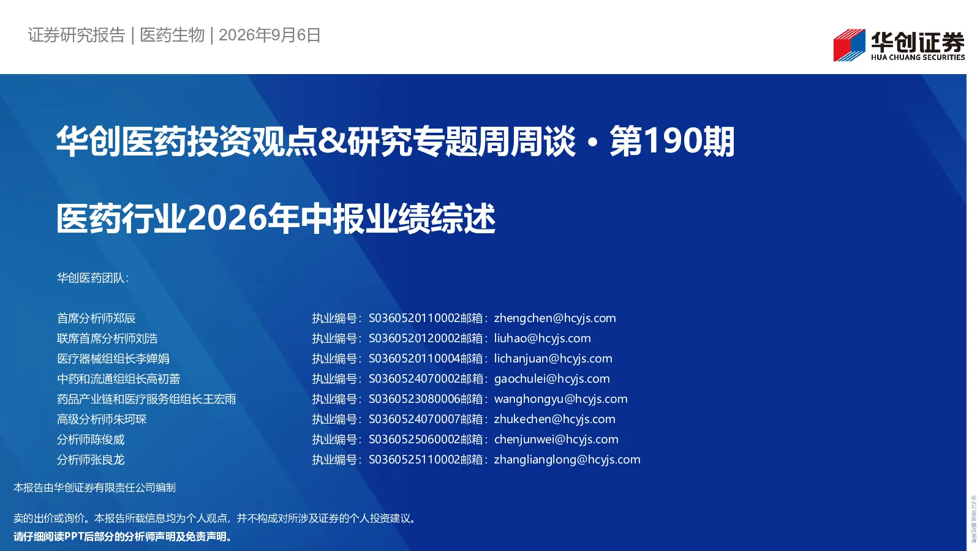Click analyst name '分析师张良龙'

(x=91, y=460)
